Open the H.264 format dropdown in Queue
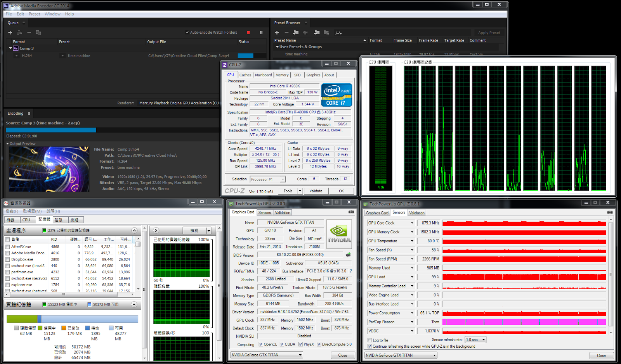Screen dimensions: 621x364 (17, 56)
